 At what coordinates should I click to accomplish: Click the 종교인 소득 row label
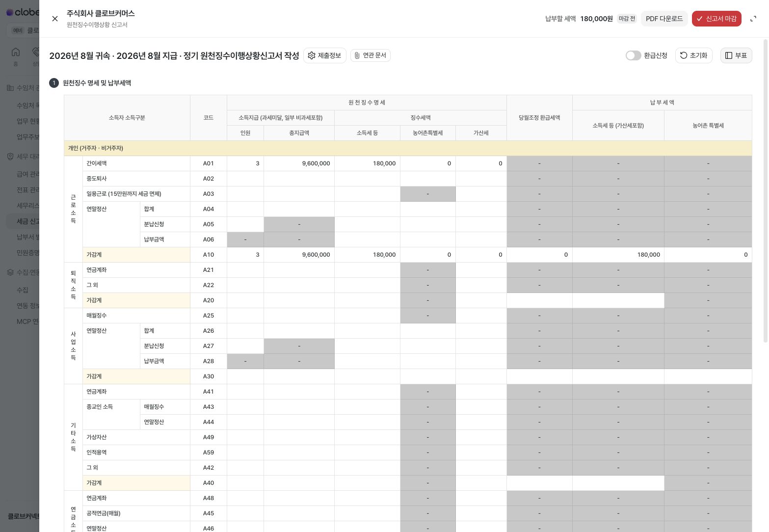tap(100, 407)
